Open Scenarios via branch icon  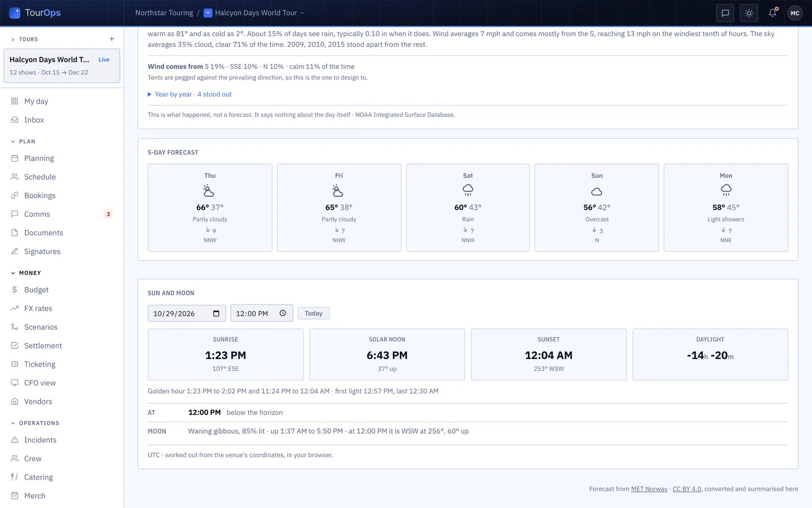click(15, 327)
